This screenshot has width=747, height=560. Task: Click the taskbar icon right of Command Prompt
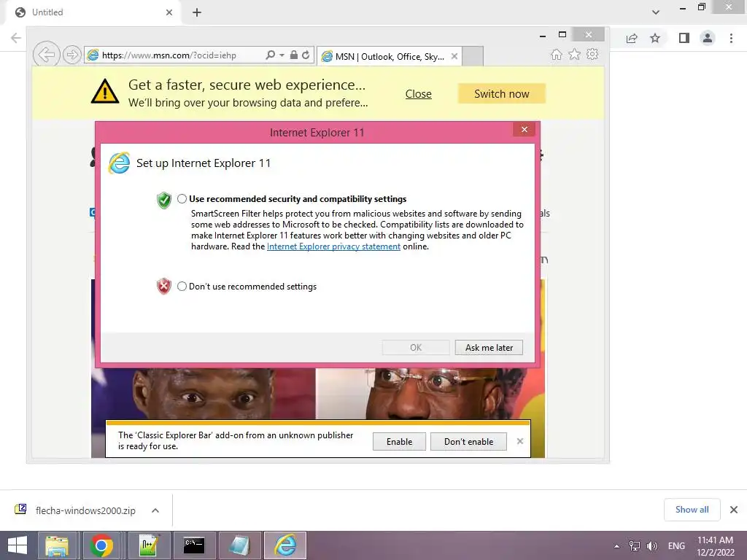pyautogui.click(x=239, y=545)
